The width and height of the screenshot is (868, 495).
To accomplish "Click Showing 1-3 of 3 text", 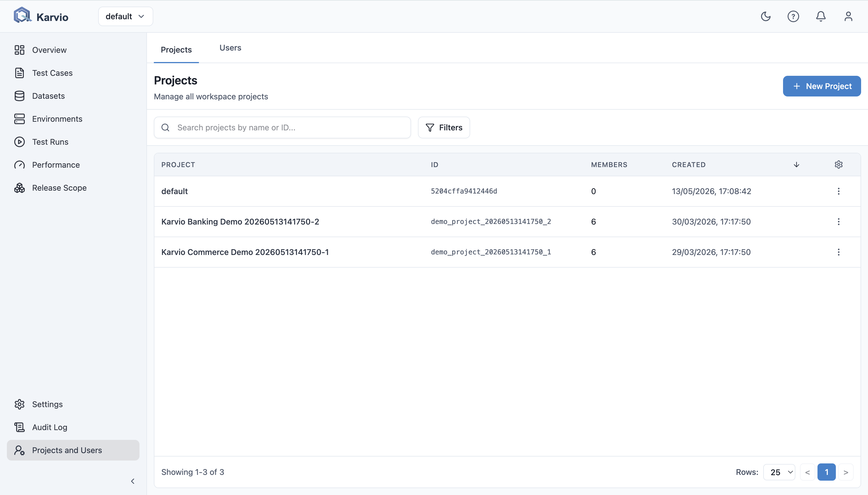I will click(x=193, y=472).
